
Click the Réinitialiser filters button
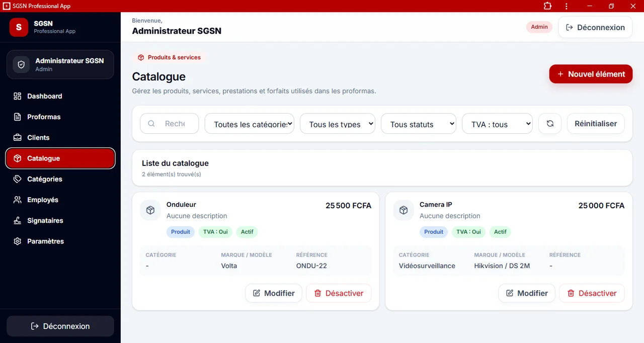(596, 123)
